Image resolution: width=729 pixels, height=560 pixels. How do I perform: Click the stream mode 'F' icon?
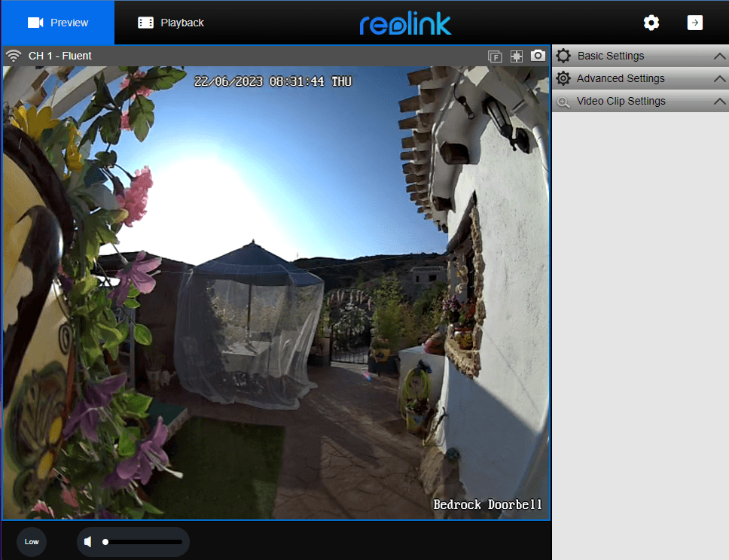[495, 56]
